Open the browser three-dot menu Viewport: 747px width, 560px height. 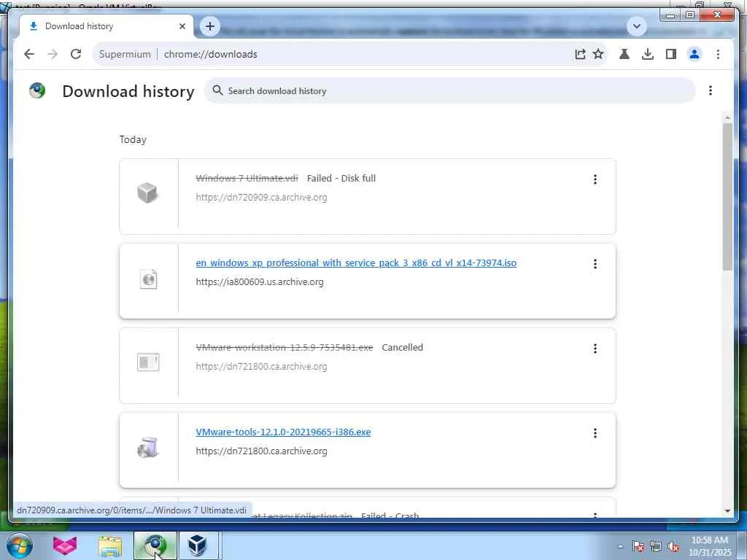pos(718,54)
